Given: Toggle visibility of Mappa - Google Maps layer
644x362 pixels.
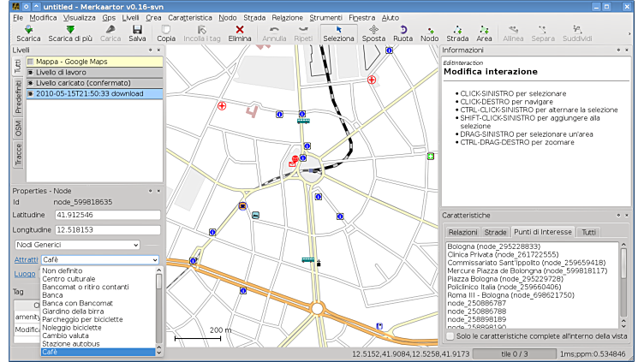Looking at the screenshot, I should (x=31, y=62).
